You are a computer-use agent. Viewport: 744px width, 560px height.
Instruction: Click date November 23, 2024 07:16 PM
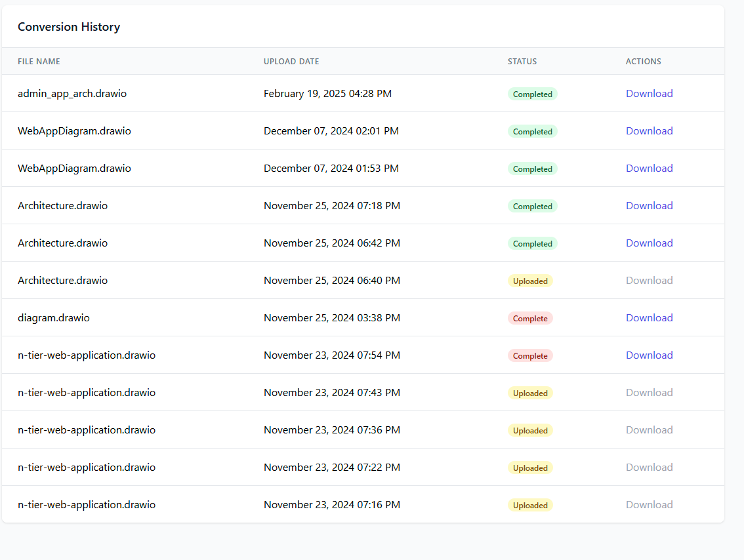(x=332, y=506)
